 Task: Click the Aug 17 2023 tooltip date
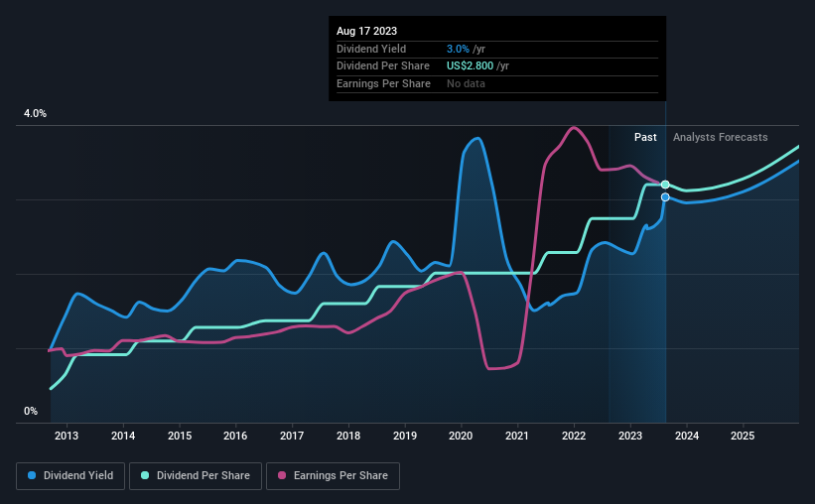(366, 31)
